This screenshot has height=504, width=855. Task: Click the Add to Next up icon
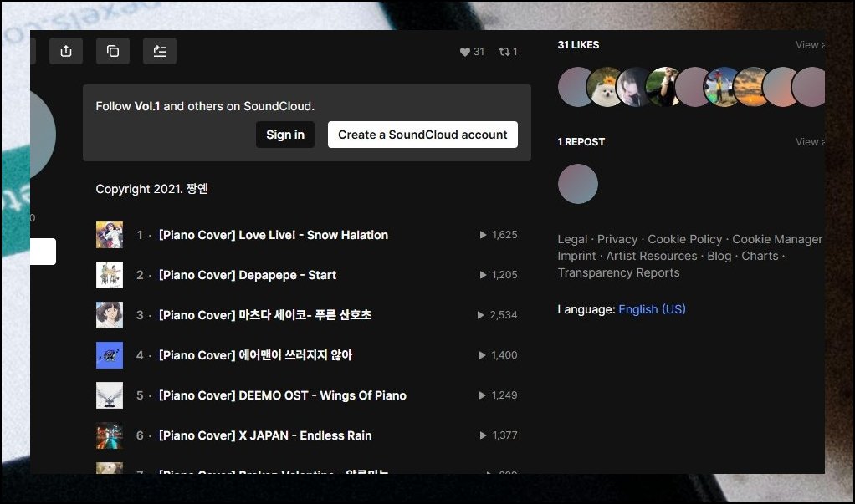pyautogui.click(x=160, y=51)
